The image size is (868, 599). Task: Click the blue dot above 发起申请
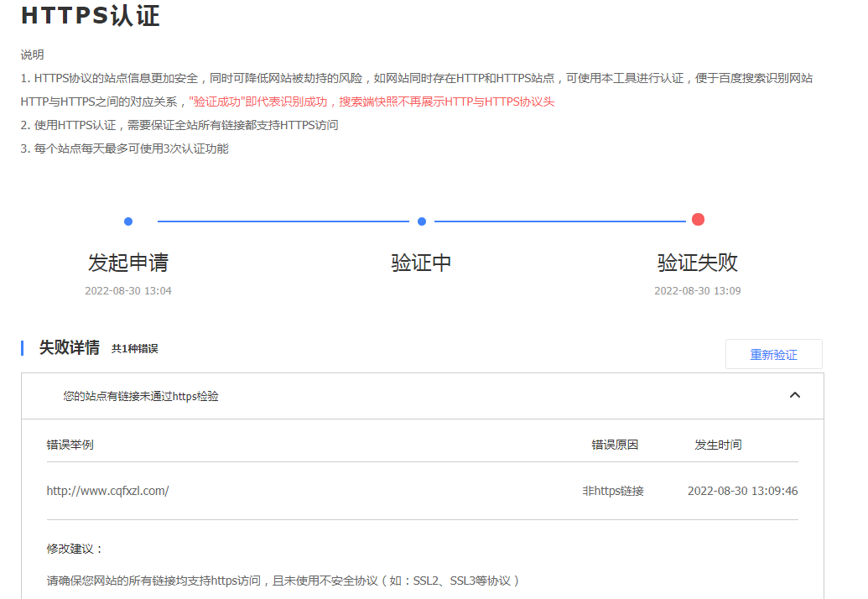point(128,221)
